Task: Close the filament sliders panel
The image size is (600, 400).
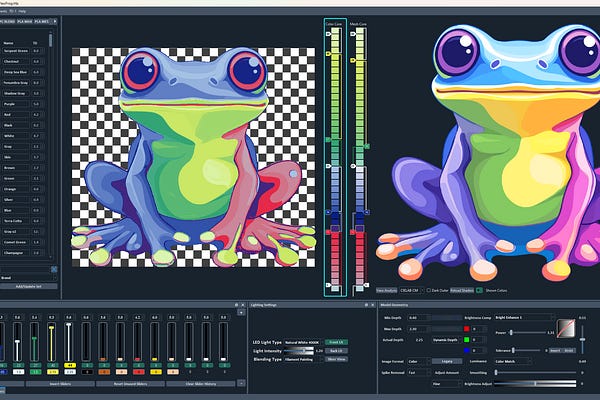Action: pyautogui.click(x=243, y=305)
